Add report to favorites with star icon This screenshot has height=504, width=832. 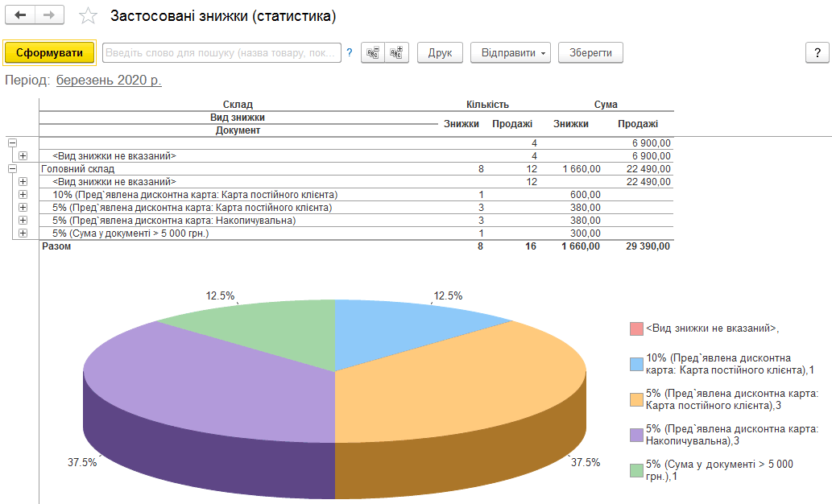pos(88,16)
